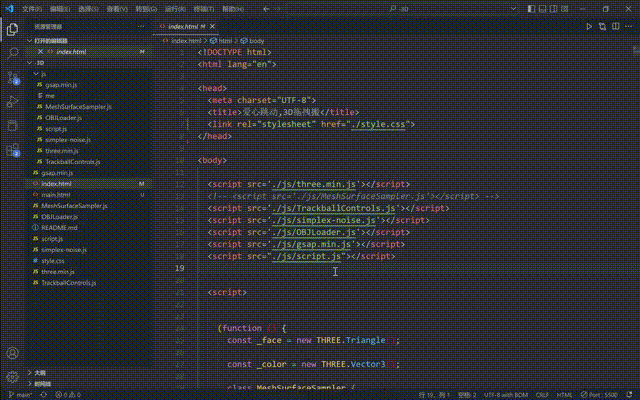Click the sync changes icon in status bar
The width and height of the screenshot is (640, 400).
click(x=44, y=395)
